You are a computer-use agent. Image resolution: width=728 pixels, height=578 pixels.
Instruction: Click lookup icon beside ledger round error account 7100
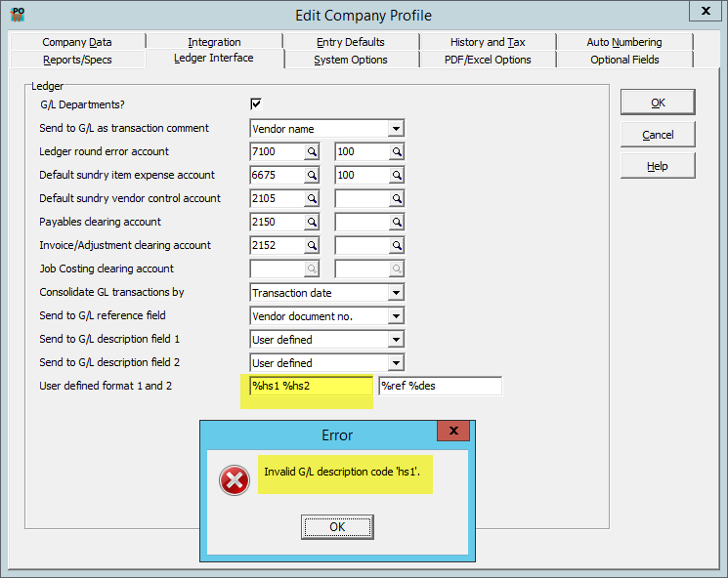[x=312, y=152]
